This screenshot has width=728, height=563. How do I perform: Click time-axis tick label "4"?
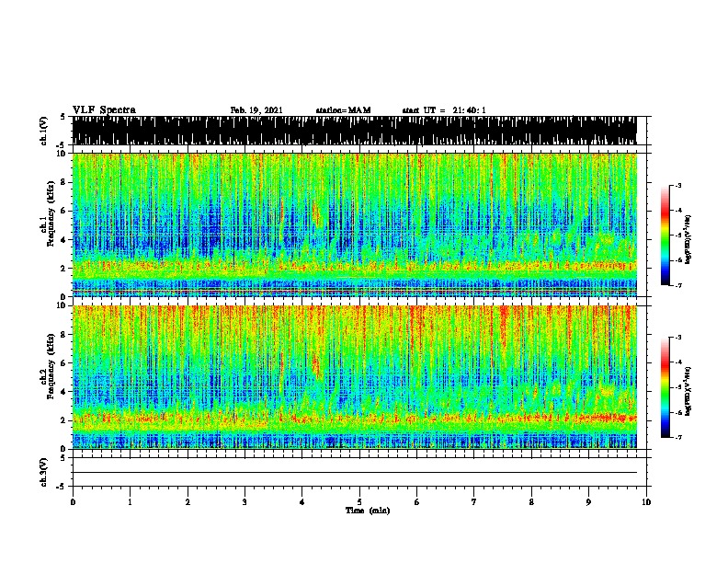pos(302,502)
